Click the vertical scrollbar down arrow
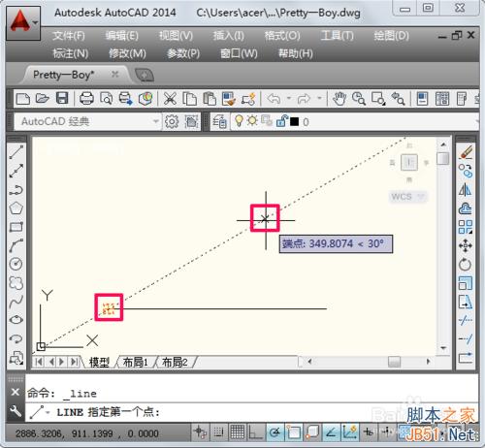485x448 pixels. point(443,348)
